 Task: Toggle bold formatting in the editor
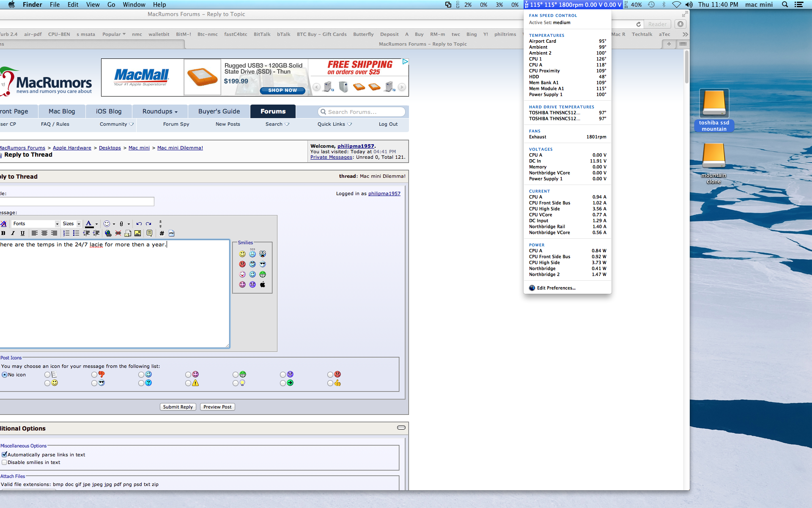click(x=3, y=233)
